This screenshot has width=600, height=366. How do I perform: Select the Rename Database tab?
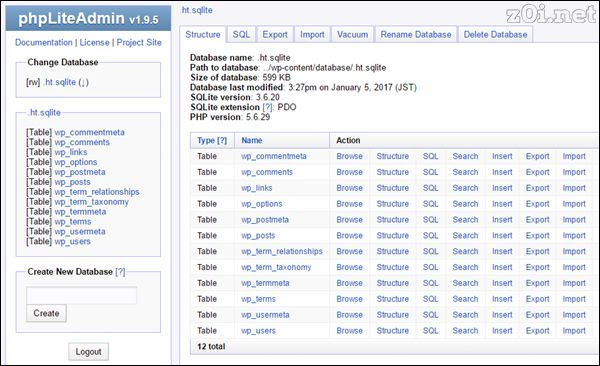click(416, 35)
